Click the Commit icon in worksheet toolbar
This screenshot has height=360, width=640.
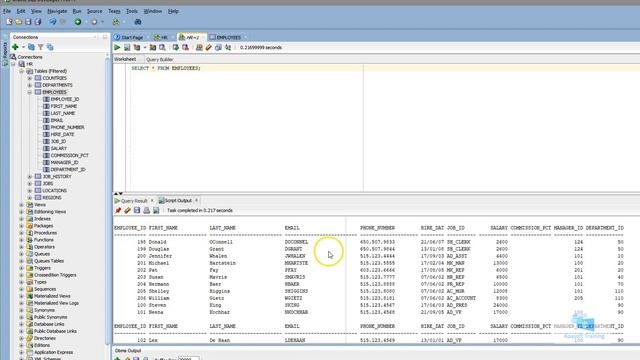(x=176, y=47)
